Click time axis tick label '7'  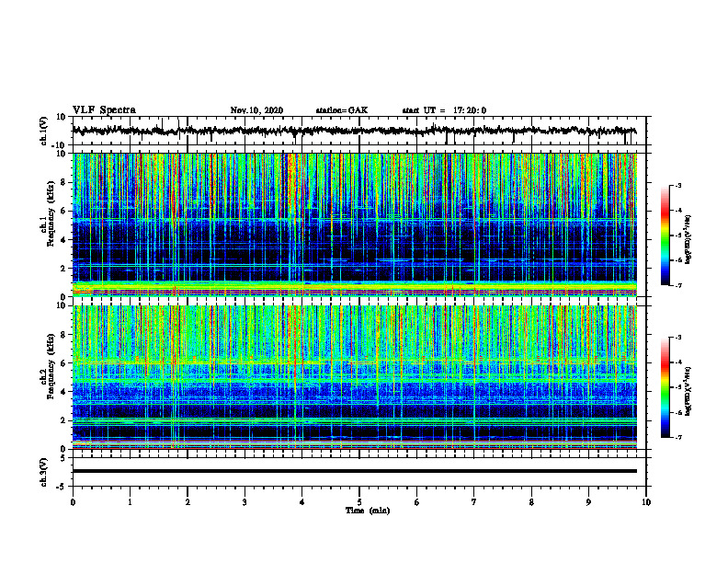[x=474, y=502]
